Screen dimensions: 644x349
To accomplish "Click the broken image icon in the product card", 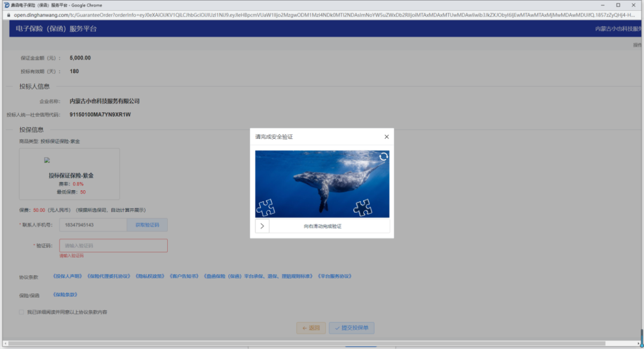I will (47, 160).
